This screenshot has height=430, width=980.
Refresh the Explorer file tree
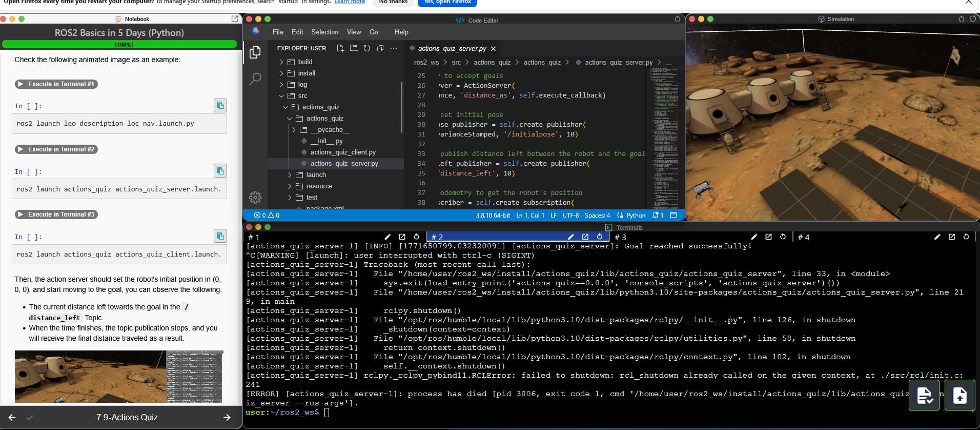coord(367,48)
